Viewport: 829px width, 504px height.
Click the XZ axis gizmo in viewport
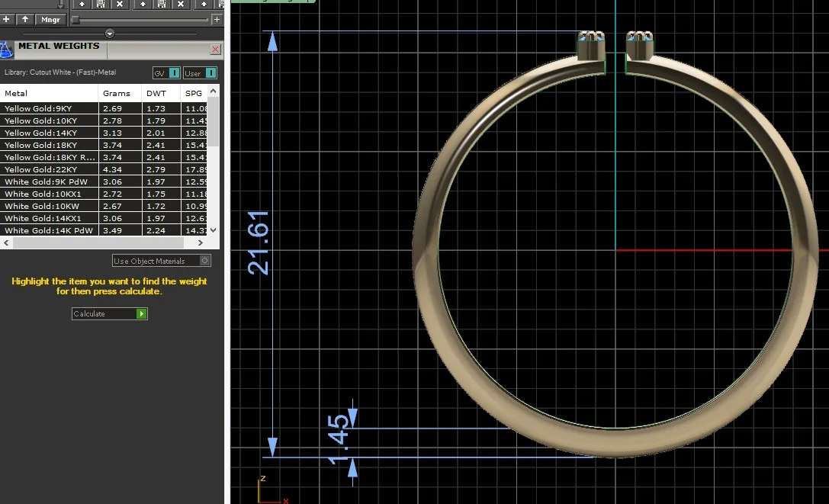click(x=272, y=490)
